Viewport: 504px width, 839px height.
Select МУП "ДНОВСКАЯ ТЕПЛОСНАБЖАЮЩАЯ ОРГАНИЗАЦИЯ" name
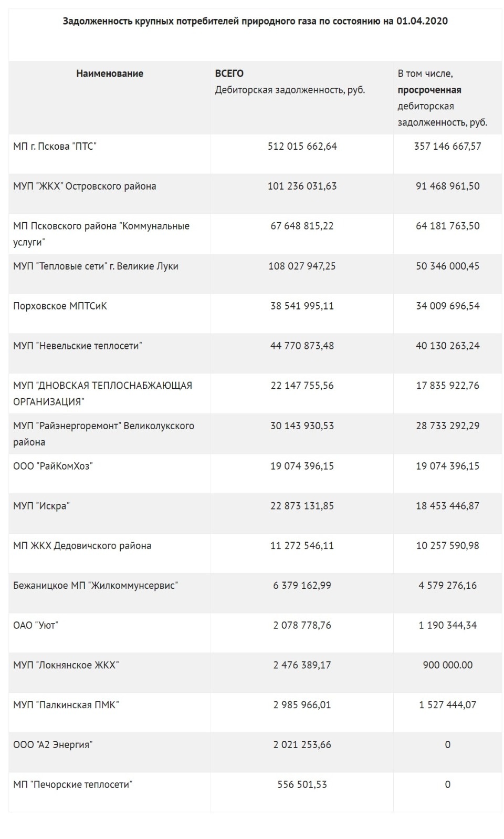(102, 393)
